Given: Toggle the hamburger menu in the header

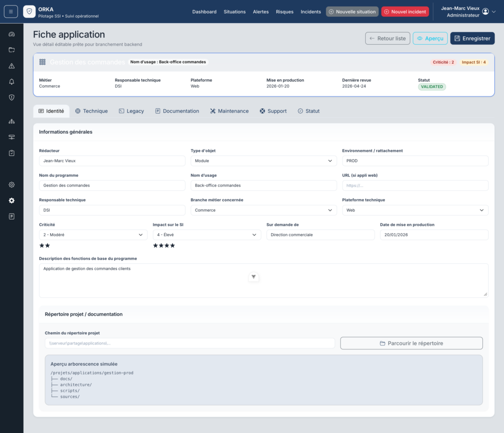Looking at the screenshot, I should point(11,12).
